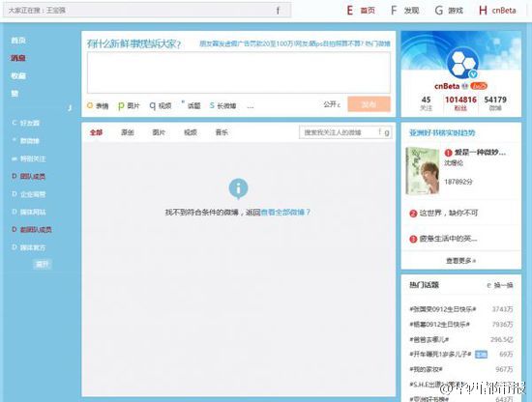Open the 老团队成员 group in the sidebar
The width and height of the screenshot is (532, 402).
pyautogui.click(x=36, y=230)
